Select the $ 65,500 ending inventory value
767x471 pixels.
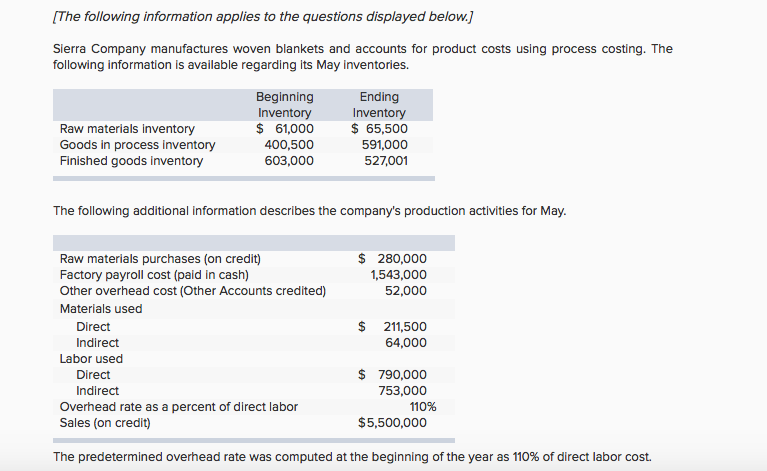point(379,129)
